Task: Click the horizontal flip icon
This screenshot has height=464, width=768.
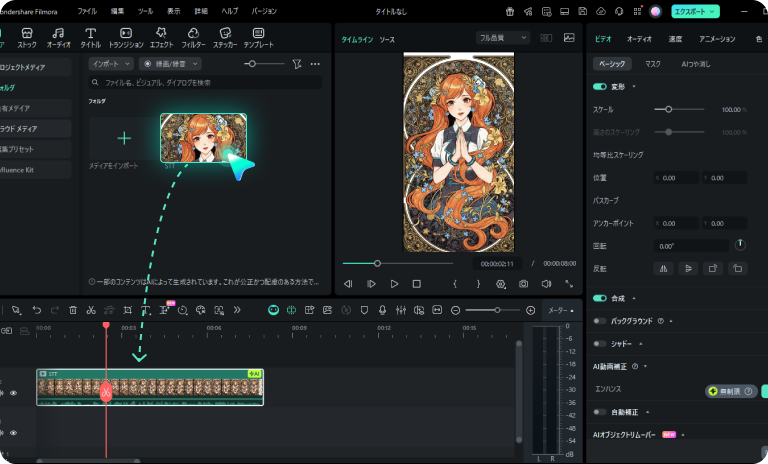Action: click(x=662, y=268)
